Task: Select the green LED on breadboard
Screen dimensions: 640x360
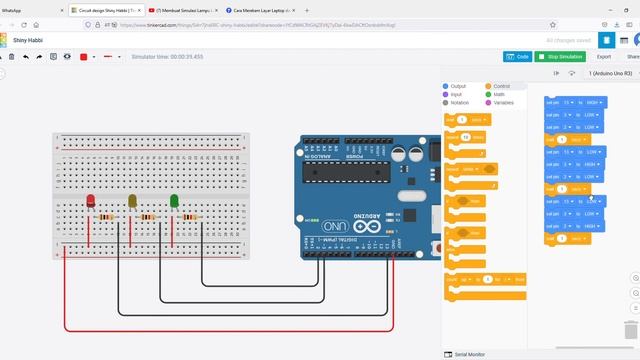Action: pyautogui.click(x=174, y=201)
